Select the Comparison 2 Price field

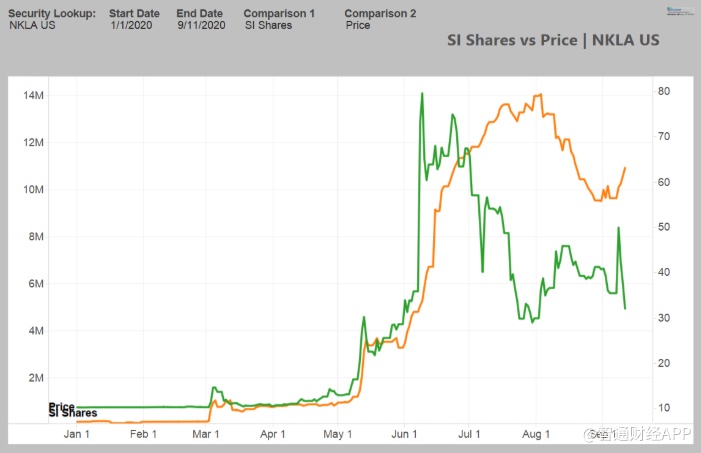(x=357, y=25)
